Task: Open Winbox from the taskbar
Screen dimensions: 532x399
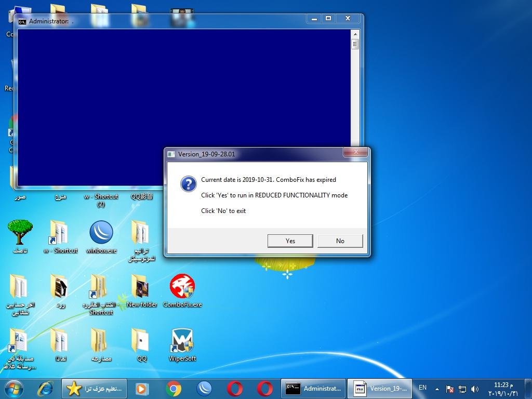Action: (204, 389)
